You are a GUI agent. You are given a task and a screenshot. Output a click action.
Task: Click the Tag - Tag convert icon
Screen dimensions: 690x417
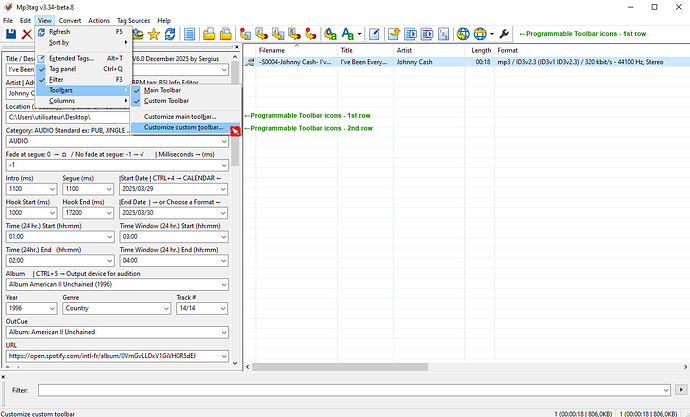coord(311,34)
